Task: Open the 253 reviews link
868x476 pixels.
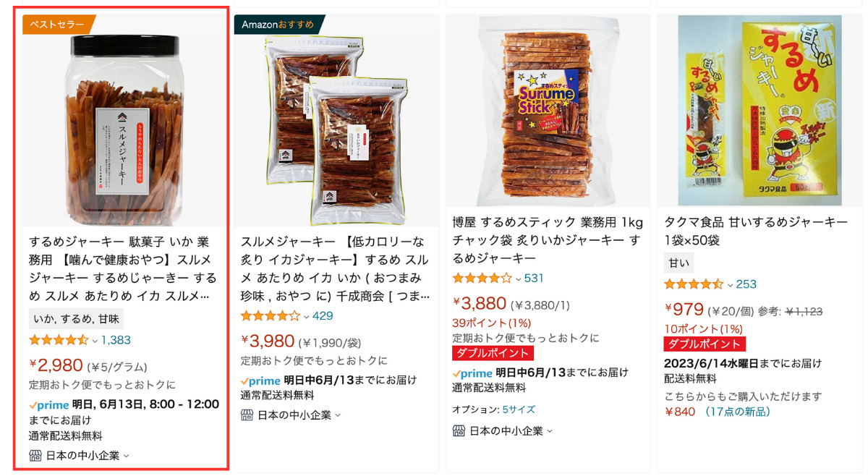Action: coord(746,284)
